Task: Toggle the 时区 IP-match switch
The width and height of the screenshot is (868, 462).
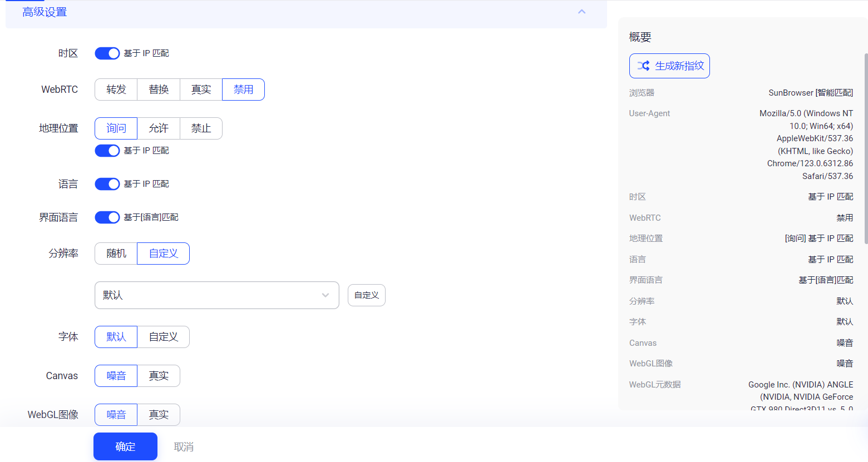Action: [107, 53]
